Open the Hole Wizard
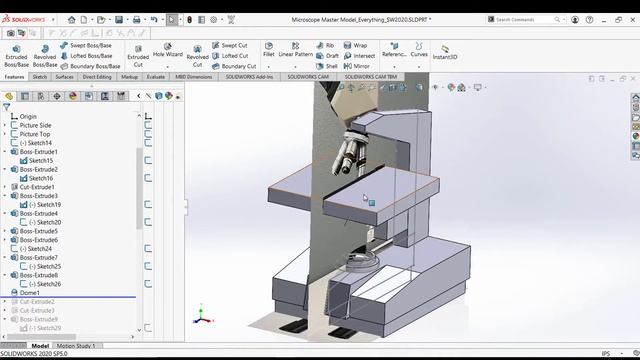The height and width of the screenshot is (360, 640). 167,50
